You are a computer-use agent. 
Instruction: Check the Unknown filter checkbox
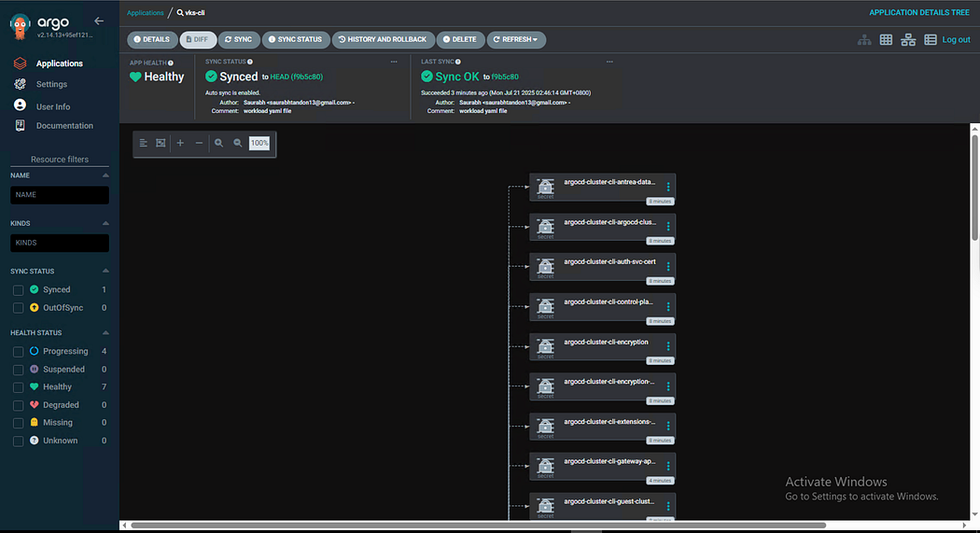pyautogui.click(x=18, y=442)
